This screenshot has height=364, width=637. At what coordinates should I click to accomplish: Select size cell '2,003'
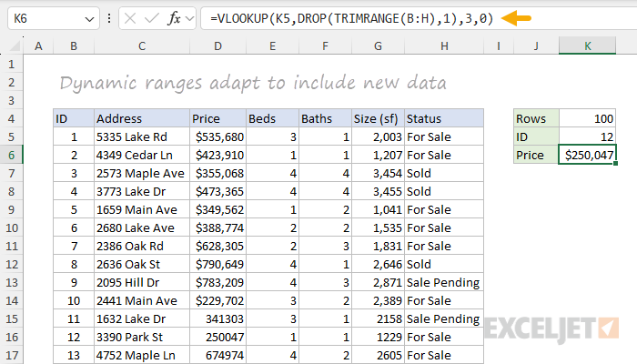378,136
